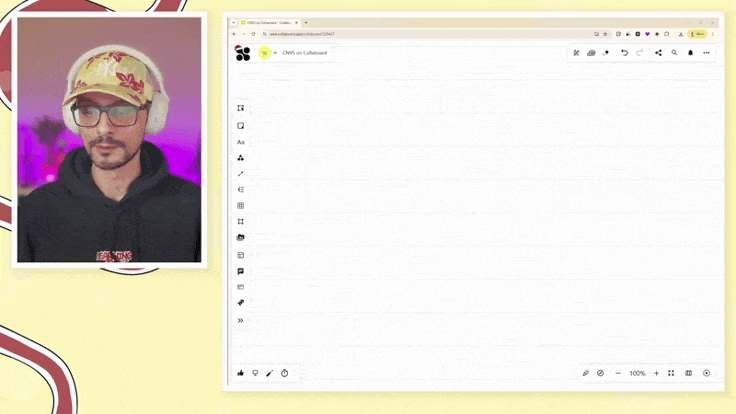This screenshot has width=736, height=414.
Task: Click the share icon in top toolbar
Action: (x=659, y=53)
